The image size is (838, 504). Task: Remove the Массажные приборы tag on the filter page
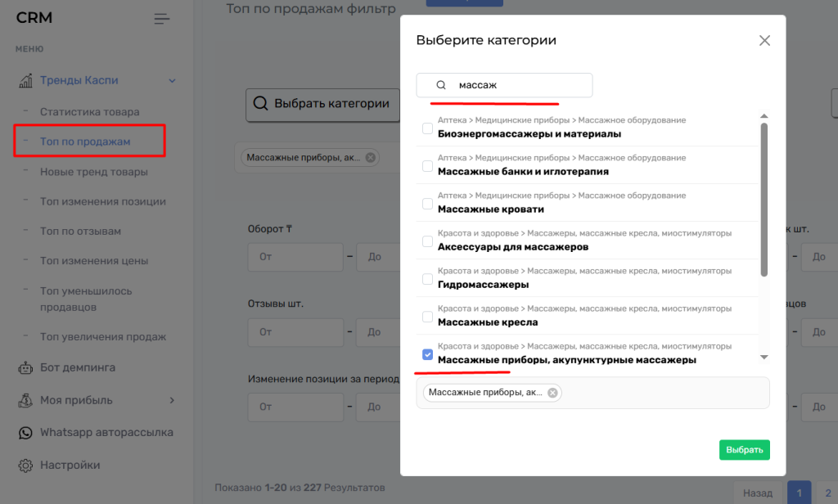click(371, 158)
